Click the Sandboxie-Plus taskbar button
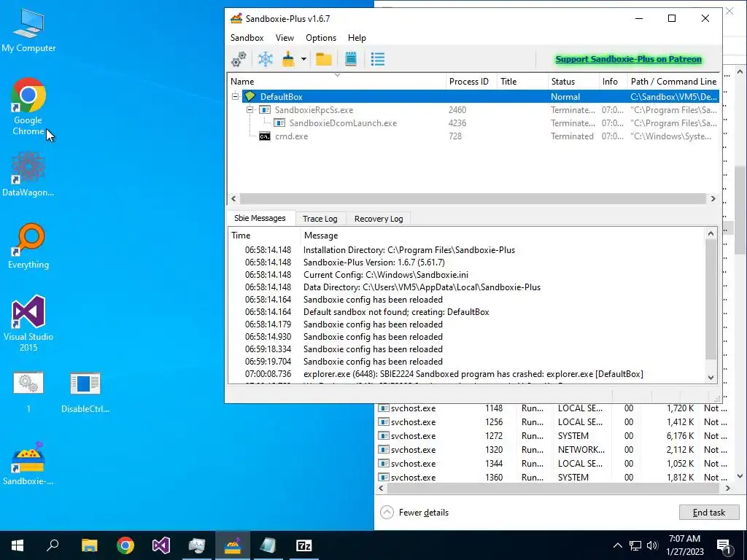 (233, 545)
